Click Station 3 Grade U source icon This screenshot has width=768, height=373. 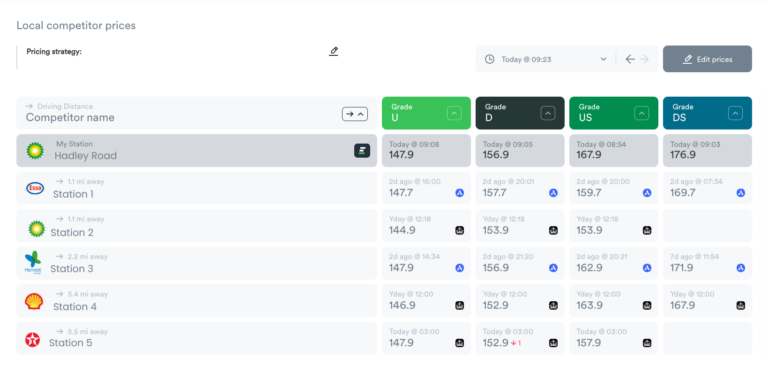tap(459, 268)
